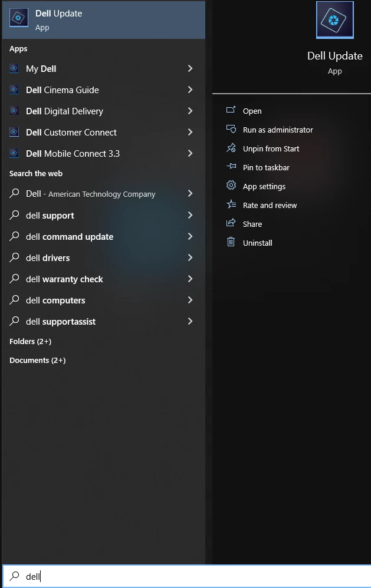Click the Dell Cinema Guide icon
Image resolution: width=371 pixels, height=588 pixels.
(14, 90)
